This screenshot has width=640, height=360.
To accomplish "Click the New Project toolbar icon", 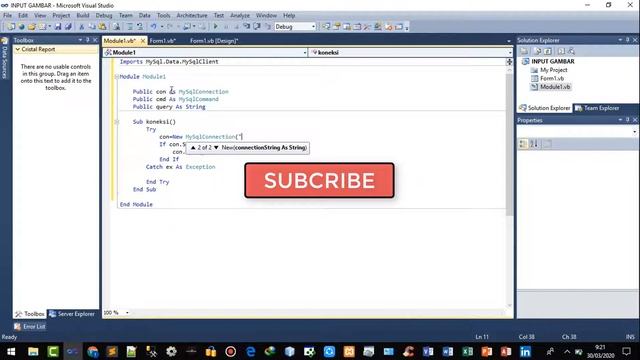I will point(11,27).
